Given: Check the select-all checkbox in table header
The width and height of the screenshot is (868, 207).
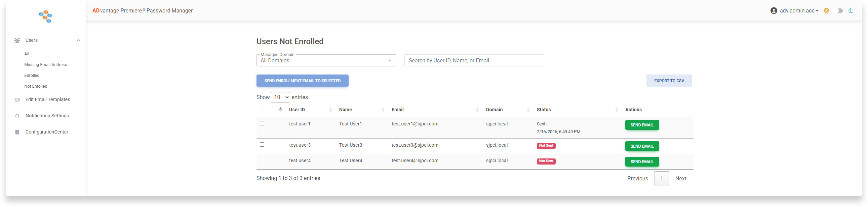Looking at the screenshot, I should (262, 109).
